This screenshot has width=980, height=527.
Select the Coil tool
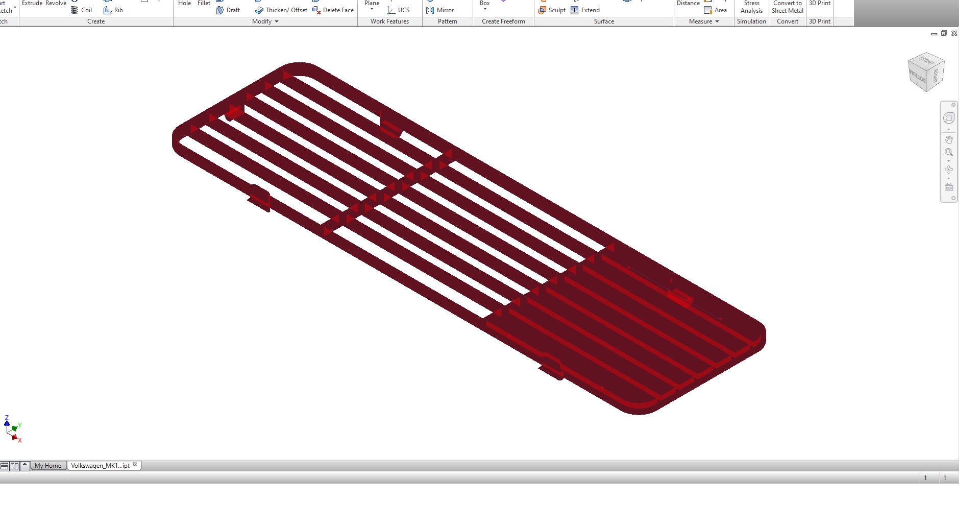pos(81,10)
